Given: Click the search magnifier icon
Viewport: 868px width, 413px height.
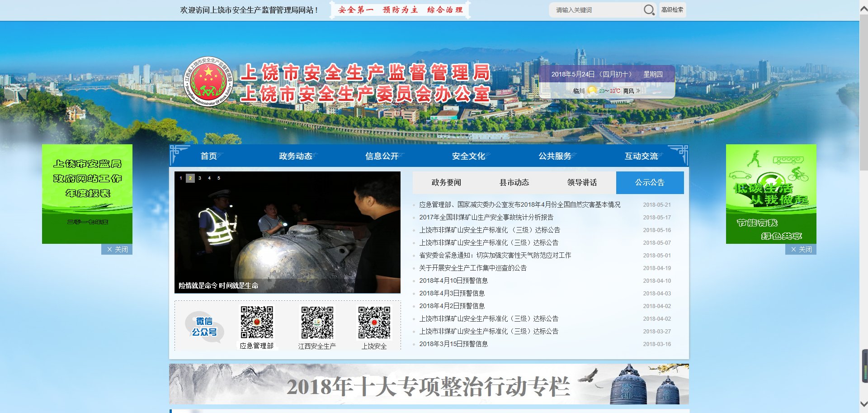Looking at the screenshot, I should click(649, 9).
